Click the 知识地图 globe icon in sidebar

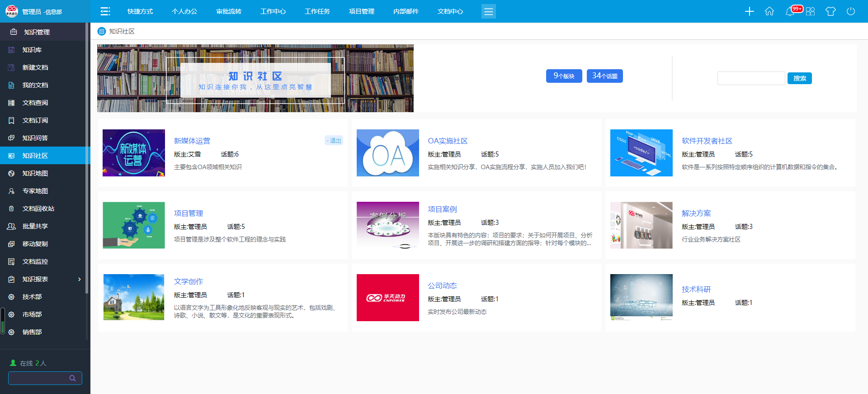click(11, 173)
